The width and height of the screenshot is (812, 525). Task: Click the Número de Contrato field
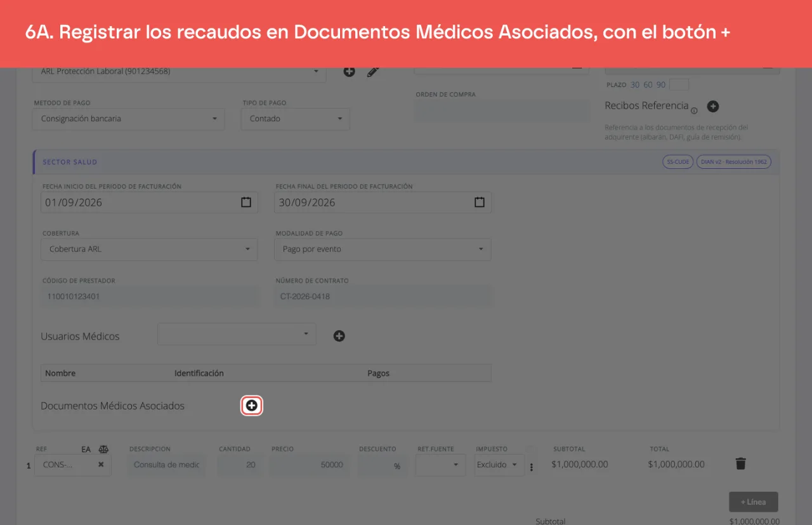pos(383,296)
